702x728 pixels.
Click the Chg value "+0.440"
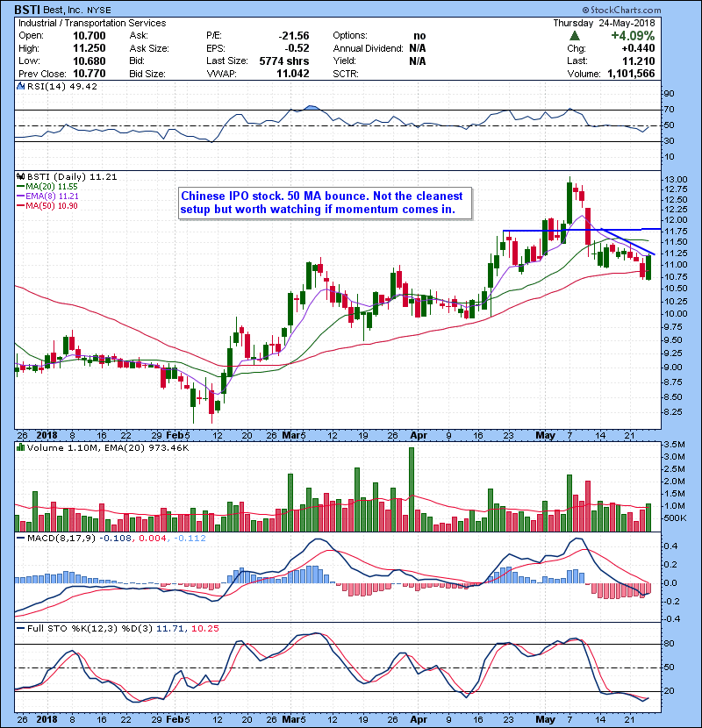[638, 48]
